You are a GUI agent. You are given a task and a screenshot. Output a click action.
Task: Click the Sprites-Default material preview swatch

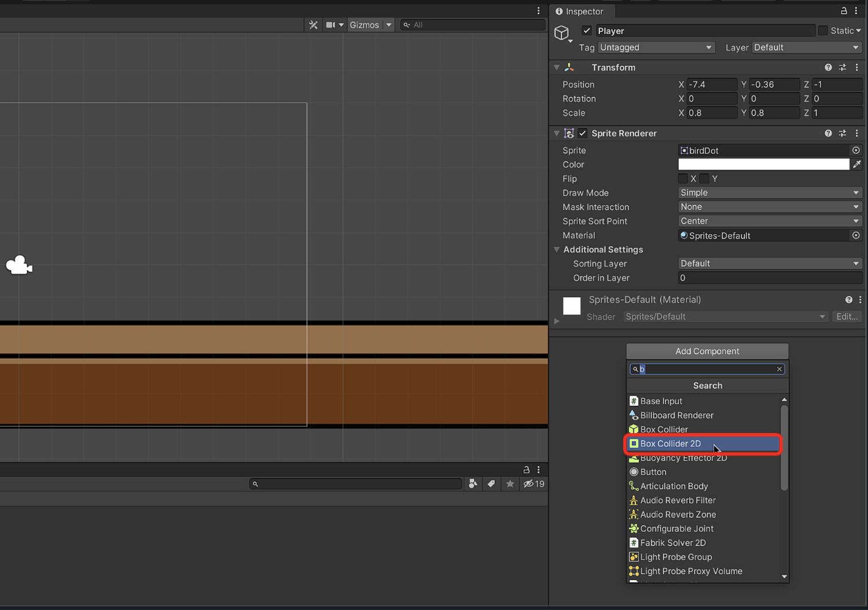click(572, 305)
